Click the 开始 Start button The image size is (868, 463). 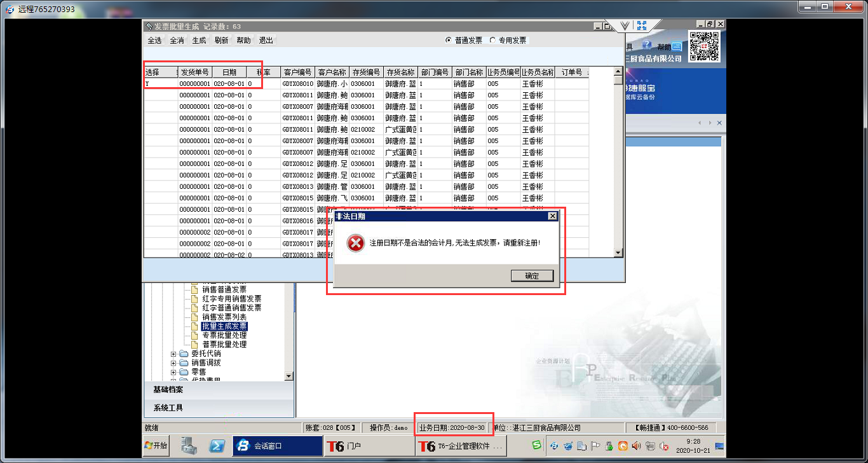156,446
